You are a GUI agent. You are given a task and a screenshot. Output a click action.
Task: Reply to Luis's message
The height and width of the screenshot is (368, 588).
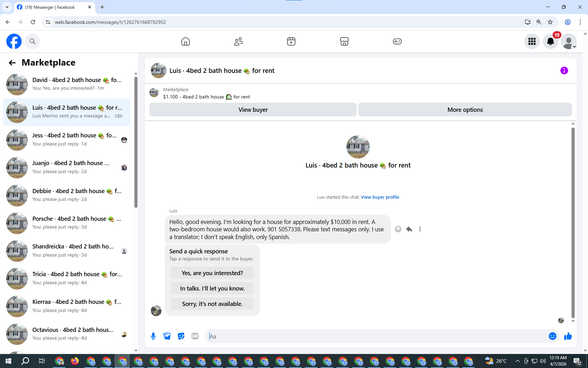pos(409,229)
